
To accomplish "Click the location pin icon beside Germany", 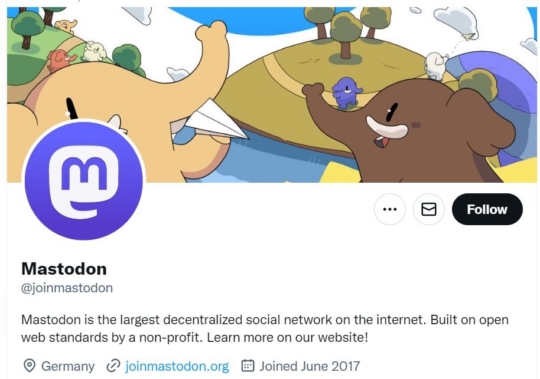I will point(29,366).
